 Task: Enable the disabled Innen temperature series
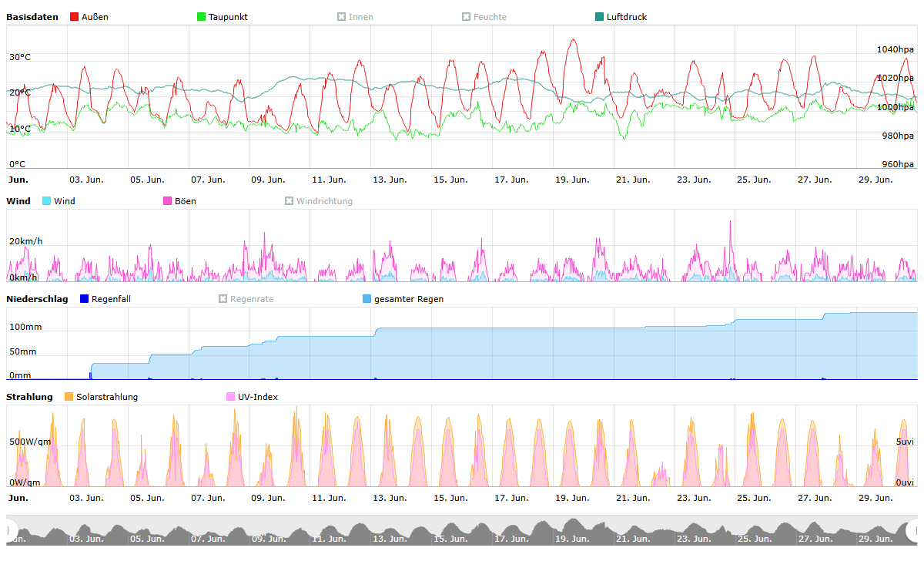(342, 17)
